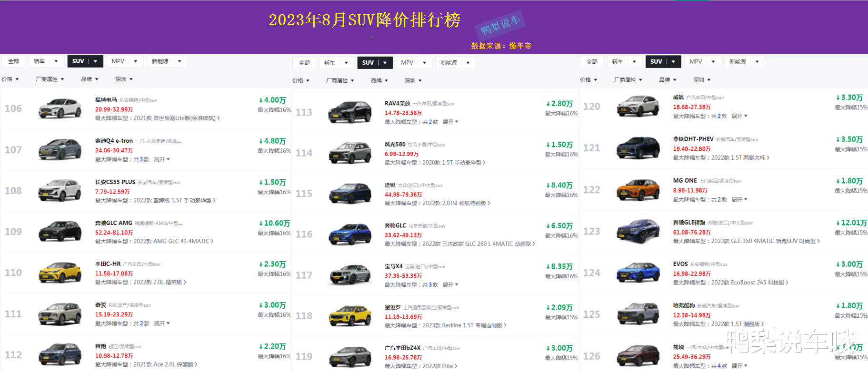The image size is (868, 371).
Task: Click the 风光580 car image
Action: [x=350, y=153]
